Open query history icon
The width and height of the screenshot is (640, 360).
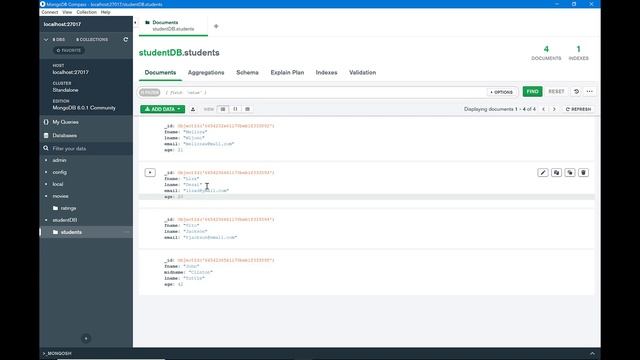coord(576,91)
